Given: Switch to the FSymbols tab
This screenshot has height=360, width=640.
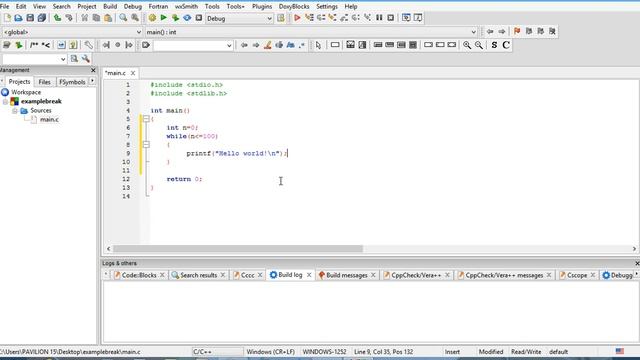Looking at the screenshot, I should click(72, 82).
